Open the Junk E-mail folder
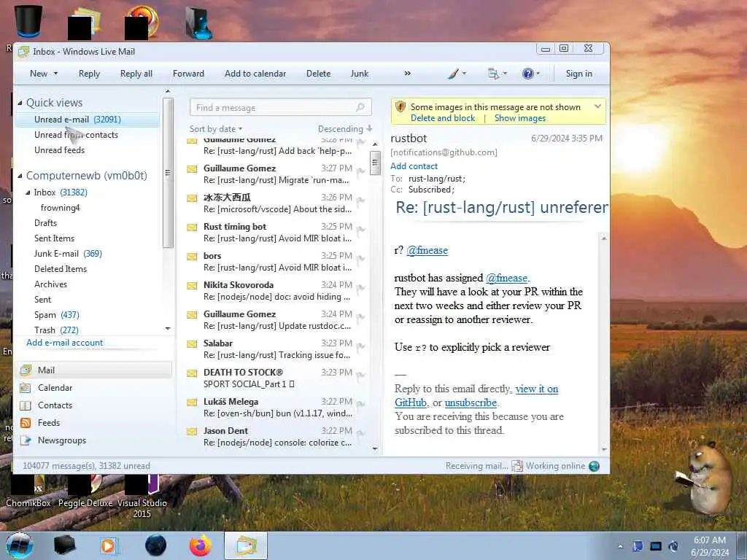The height and width of the screenshot is (560, 747). (68, 254)
